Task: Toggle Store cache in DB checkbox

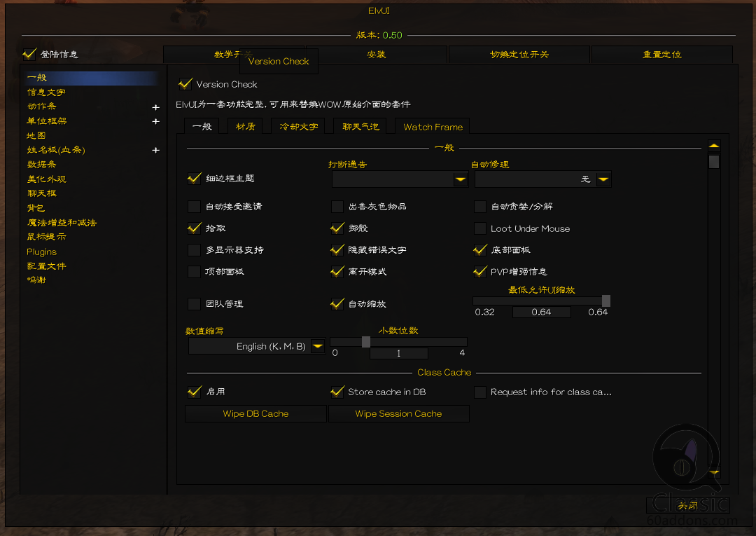Action: (337, 392)
